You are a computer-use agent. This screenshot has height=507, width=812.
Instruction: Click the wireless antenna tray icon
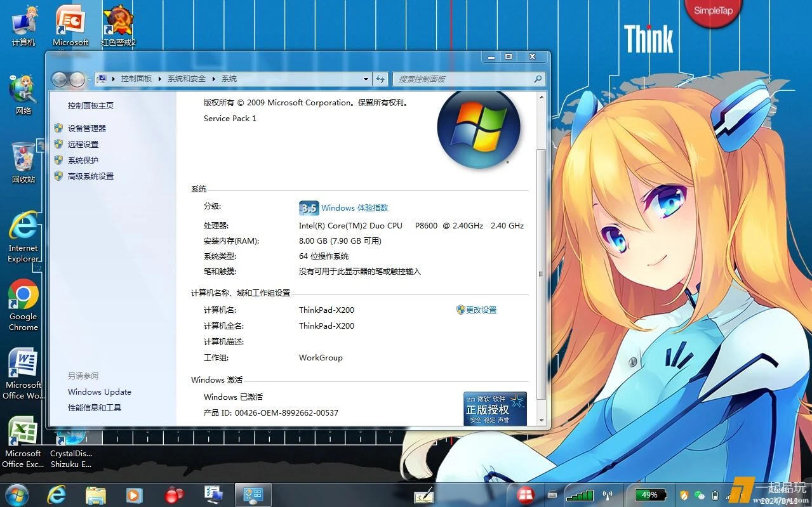coord(607,495)
